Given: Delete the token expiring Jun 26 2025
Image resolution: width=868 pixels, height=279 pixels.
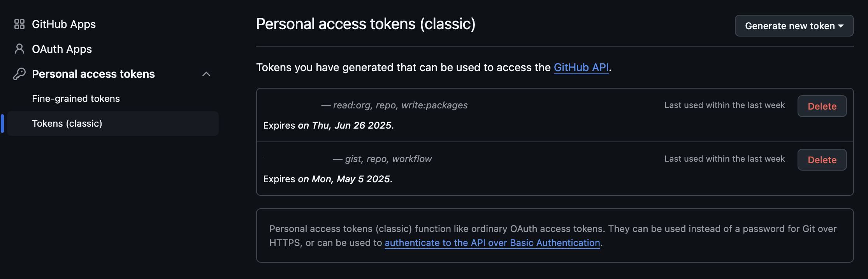Looking at the screenshot, I should click(822, 106).
